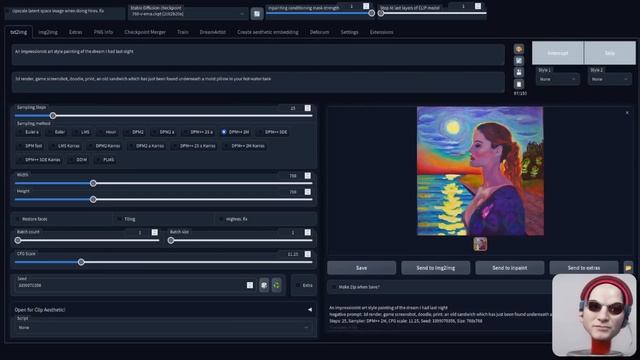This screenshot has height=360, width=640.
Task: Click the Sampling Steps slider handle
Action: (53, 116)
